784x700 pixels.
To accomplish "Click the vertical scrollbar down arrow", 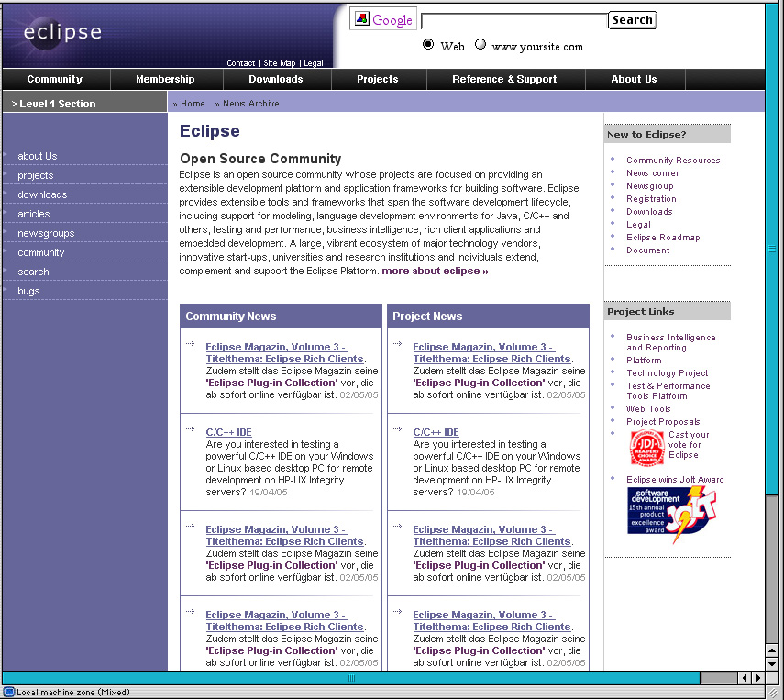I will (771, 664).
